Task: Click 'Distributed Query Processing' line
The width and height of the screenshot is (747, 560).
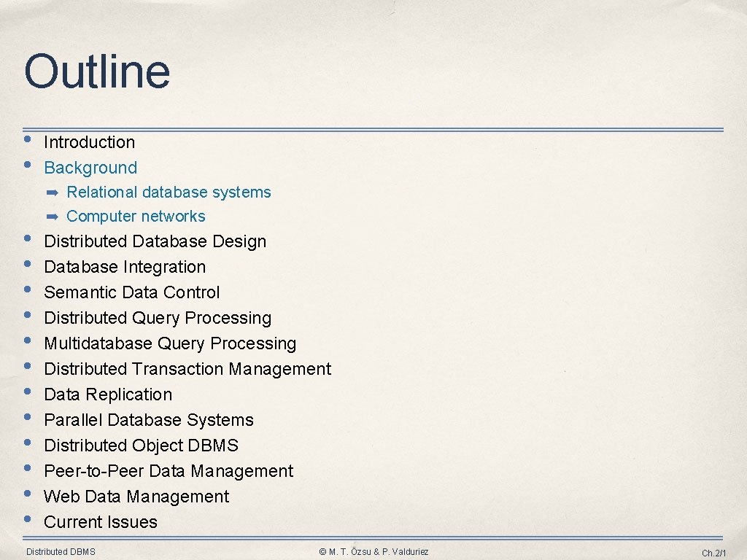Action: 158,318
